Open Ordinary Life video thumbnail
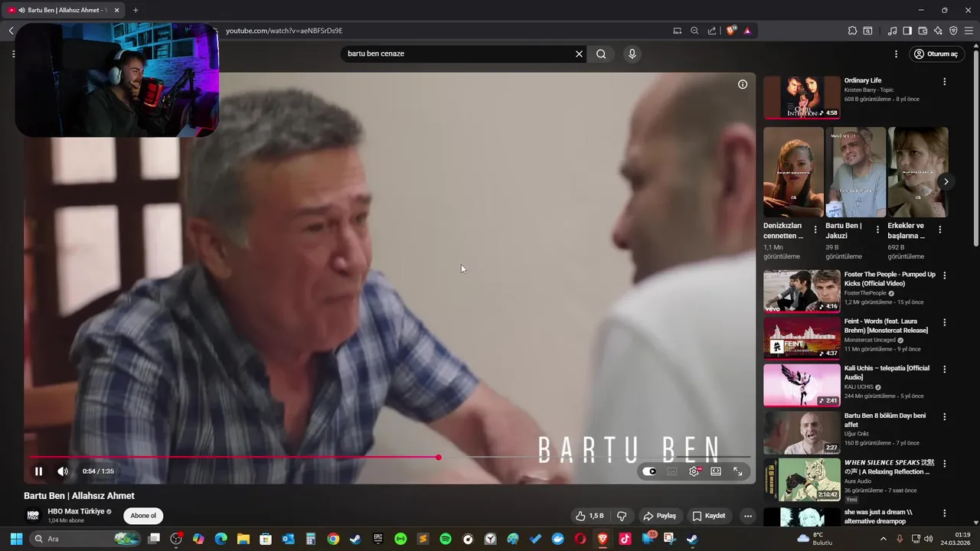 coord(802,97)
